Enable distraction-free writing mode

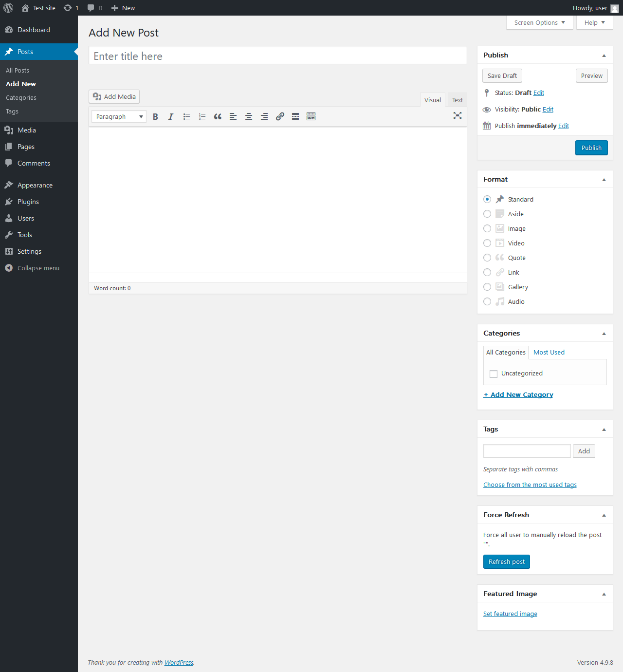[458, 115]
